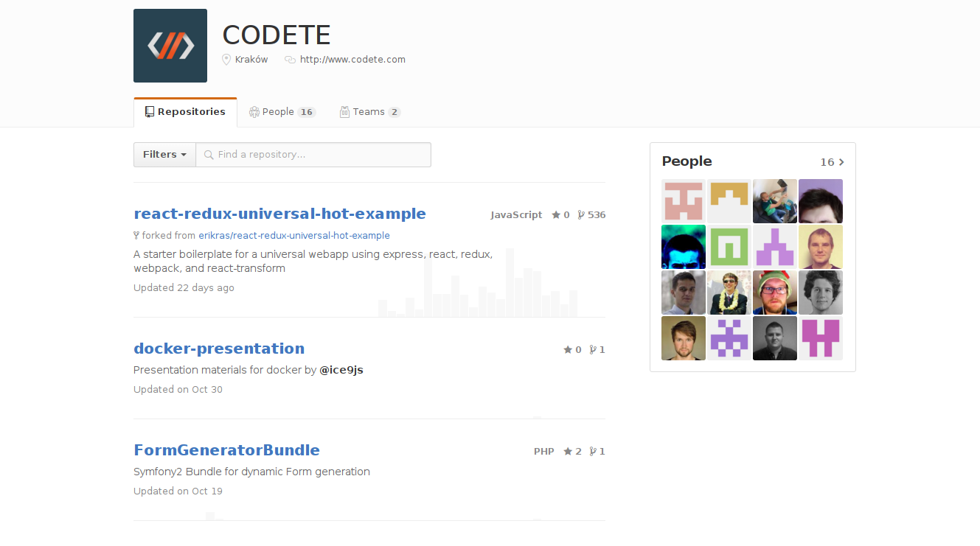Open the member avatar with purple background
The width and height of the screenshot is (980, 546).
(x=821, y=201)
